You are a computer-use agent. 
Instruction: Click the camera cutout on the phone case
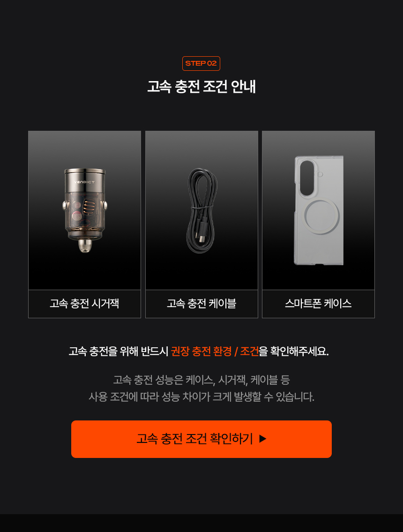click(x=307, y=178)
